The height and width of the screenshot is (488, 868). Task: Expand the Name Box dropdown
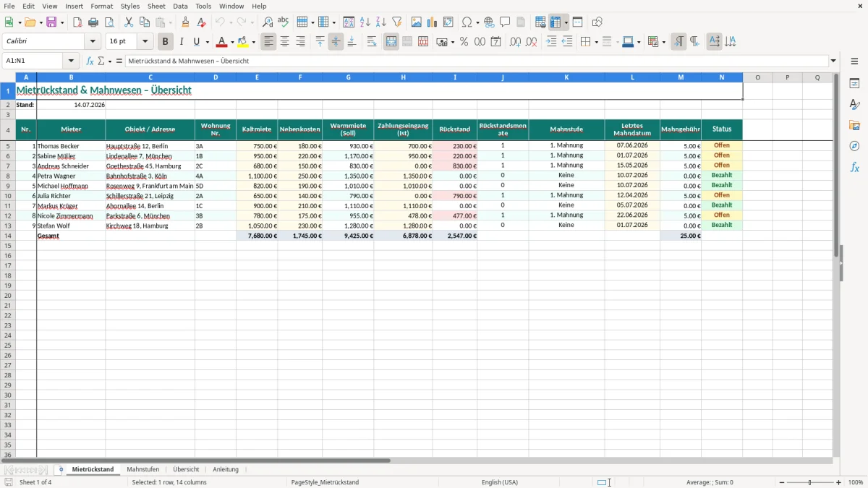tap(71, 61)
